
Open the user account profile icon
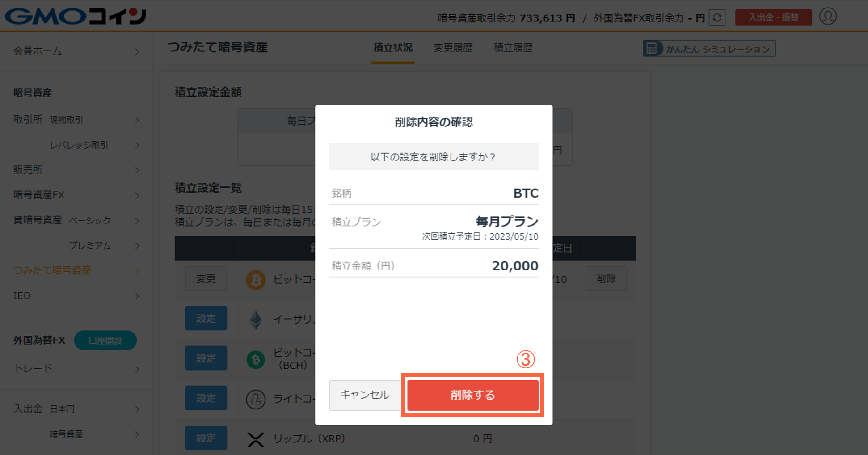[828, 17]
